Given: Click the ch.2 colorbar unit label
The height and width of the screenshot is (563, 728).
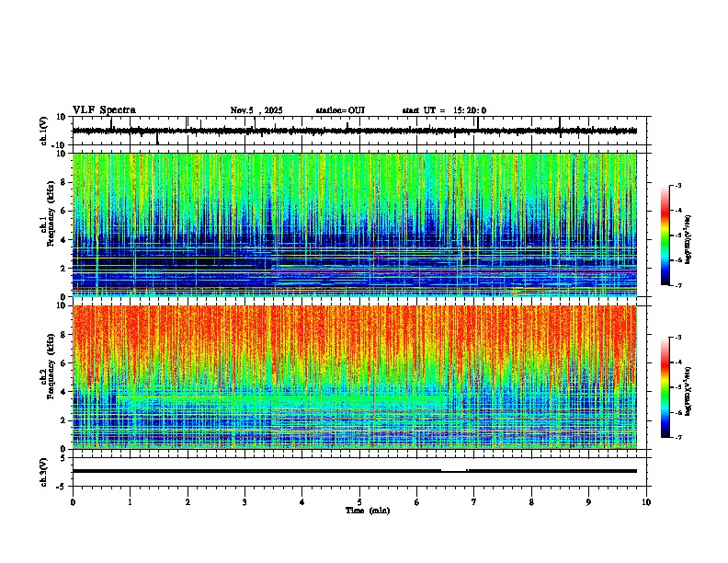Looking at the screenshot, I should [688, 392].
